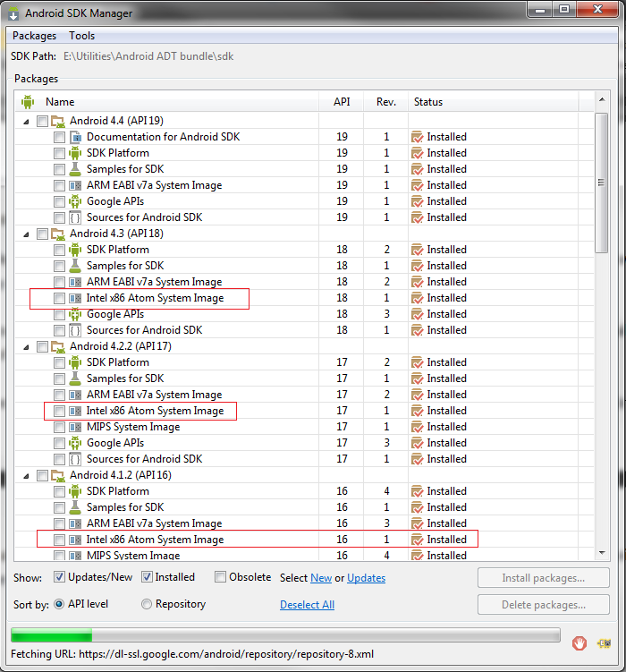The image size is (626, 672).
Task: Click the SDK Path text field
Action: (x=148, y=56)
